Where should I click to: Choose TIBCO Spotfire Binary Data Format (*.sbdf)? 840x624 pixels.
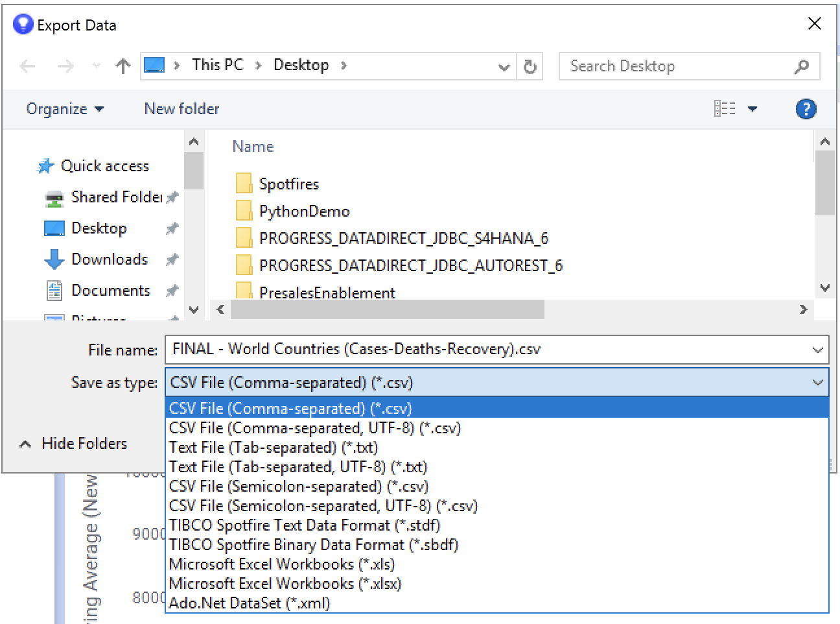[x=313, y=545]
